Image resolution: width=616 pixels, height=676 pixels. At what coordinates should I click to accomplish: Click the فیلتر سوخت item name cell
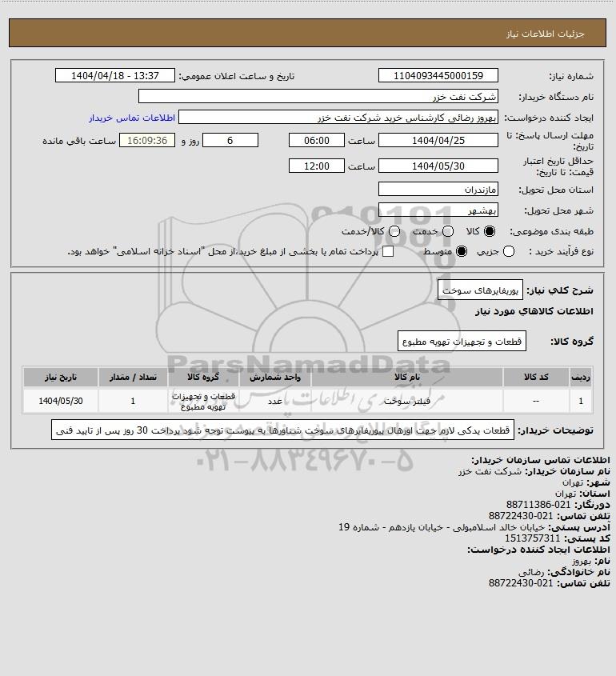pyautogui.click(x=407, y=401)
